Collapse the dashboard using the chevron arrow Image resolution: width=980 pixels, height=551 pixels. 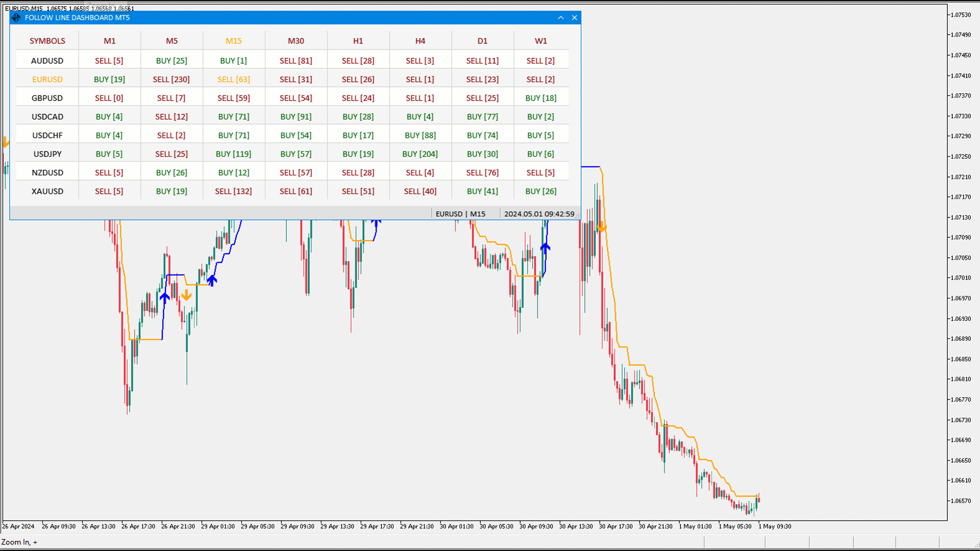click(560, 17)
